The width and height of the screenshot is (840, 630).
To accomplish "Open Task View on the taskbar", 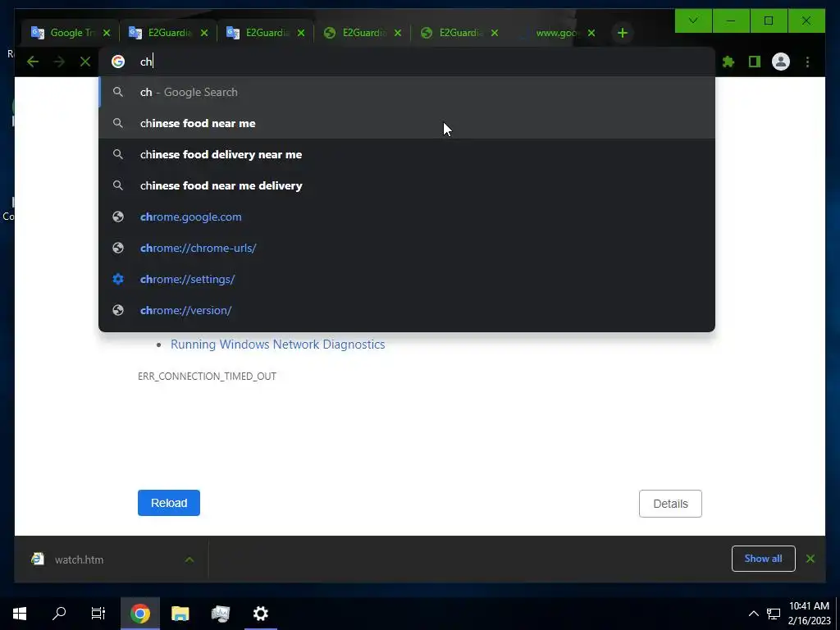I will (98, 614).
